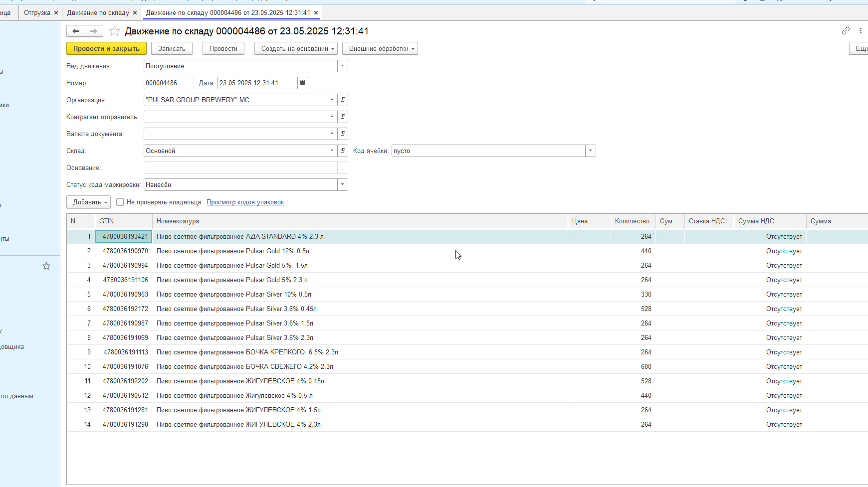
Task: Copy link using the chain icon
Action: click(x=846, y=31)
